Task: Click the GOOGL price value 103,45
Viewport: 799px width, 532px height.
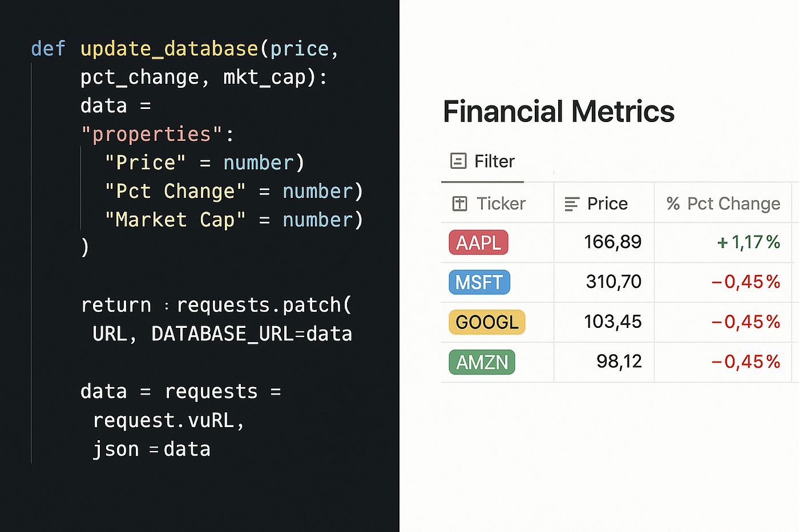Action: pos(612,322)
